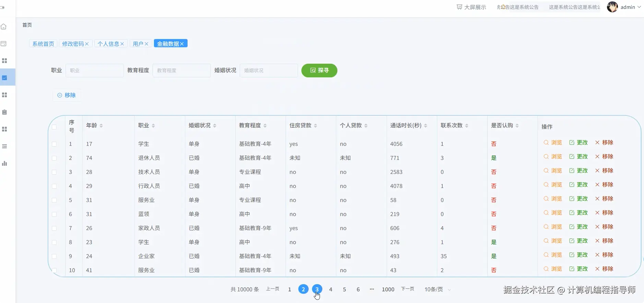The width and height of the screenshot is (644, 303).
Task: Sort by 是否认购 column arrows
Action: point(517,126)
